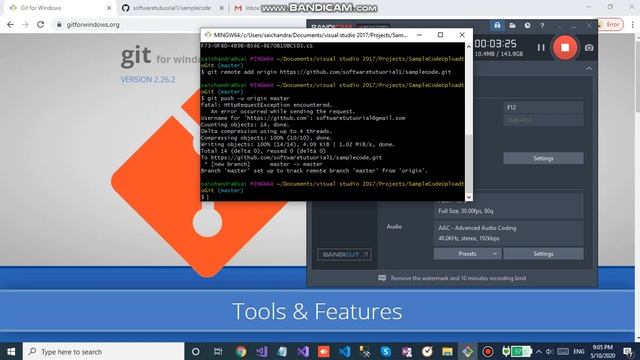The image size is (640, 360).
Task: Click the Type here to search box
Action: (x=104, y=351)
